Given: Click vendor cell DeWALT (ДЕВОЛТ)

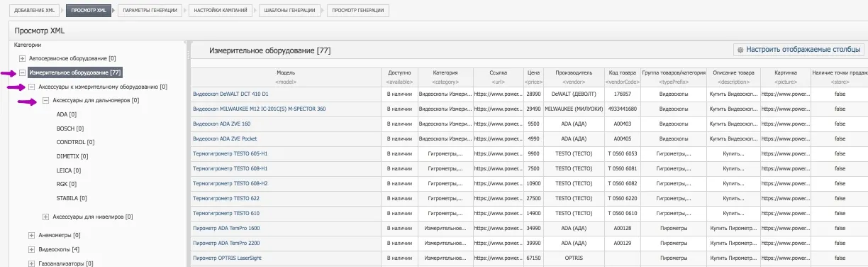Looking at the screenshot, I should point(574,94).
